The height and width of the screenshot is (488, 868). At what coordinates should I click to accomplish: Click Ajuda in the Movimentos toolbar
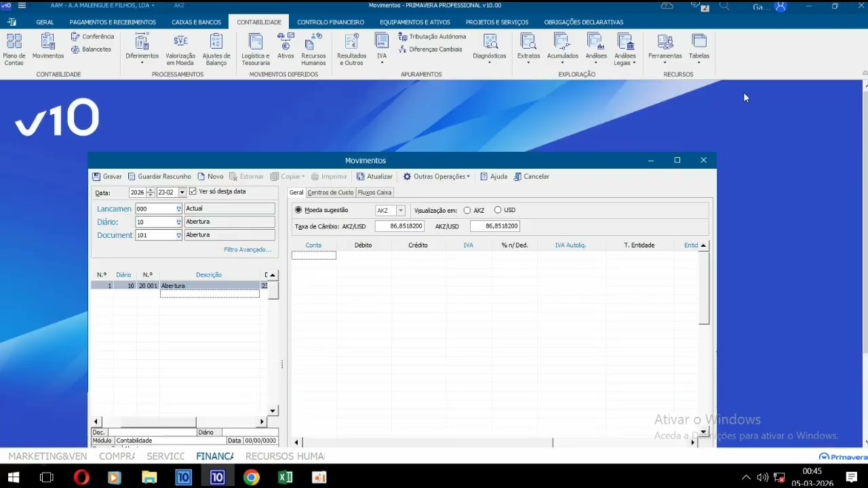pos(494,177)
